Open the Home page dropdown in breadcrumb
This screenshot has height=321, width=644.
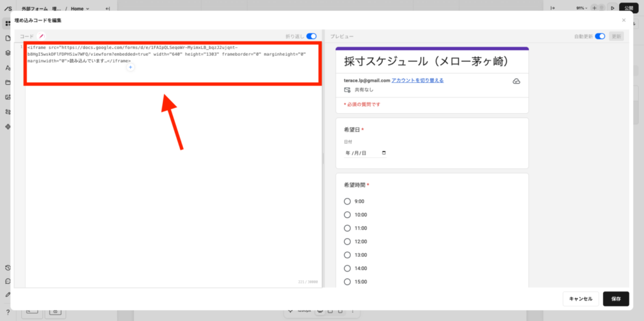click(x=80, y=8)
